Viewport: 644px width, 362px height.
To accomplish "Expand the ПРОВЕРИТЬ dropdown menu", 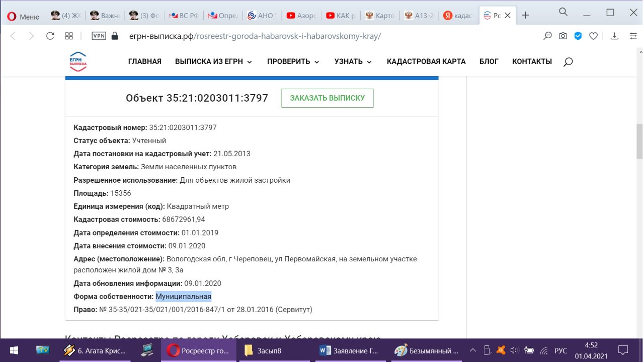I will (293, 61).
